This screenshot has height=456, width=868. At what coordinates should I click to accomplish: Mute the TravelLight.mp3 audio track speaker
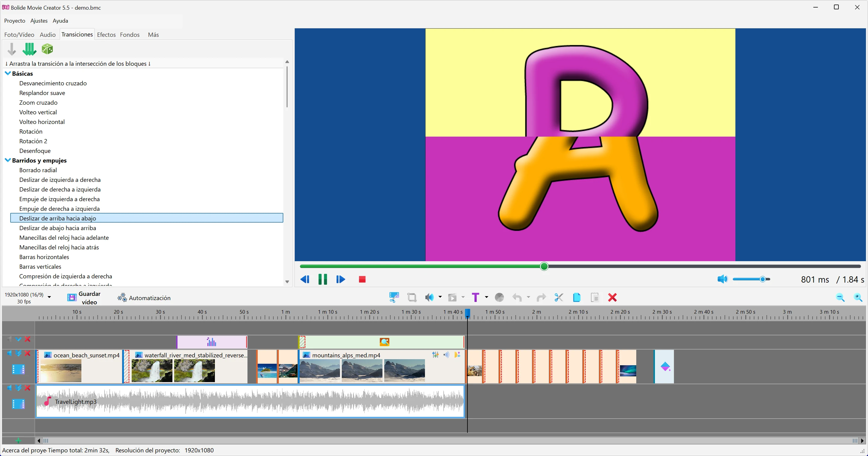pos(9,388)
